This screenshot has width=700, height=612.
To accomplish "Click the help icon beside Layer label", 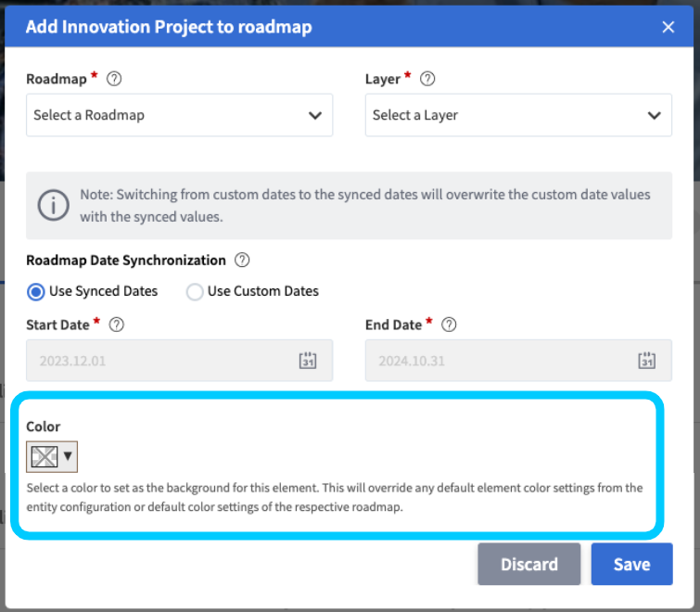I will (x=427, y=79).
